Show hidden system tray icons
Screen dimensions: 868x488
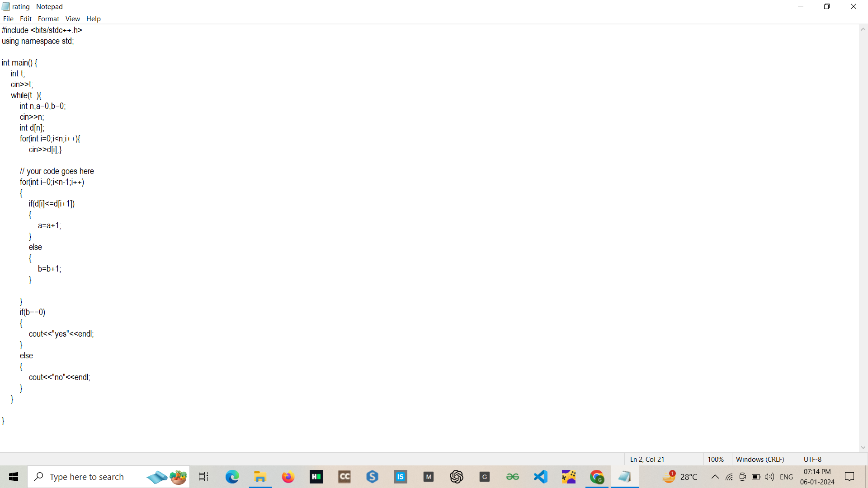click(x=715, y=477)
